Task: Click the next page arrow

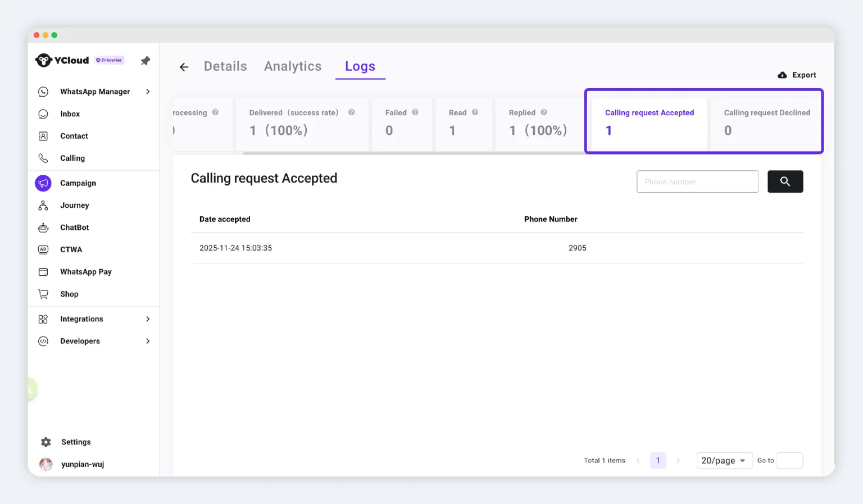Action: point(678,461)
